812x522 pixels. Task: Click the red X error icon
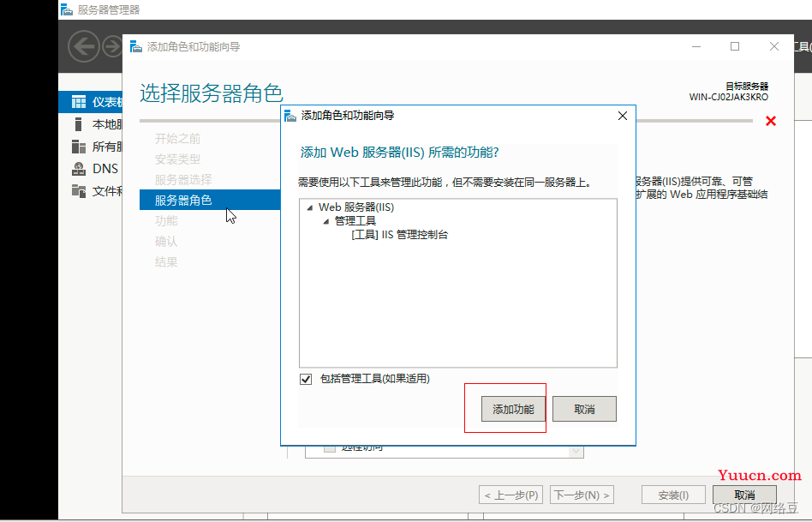[x=770, y=122]
